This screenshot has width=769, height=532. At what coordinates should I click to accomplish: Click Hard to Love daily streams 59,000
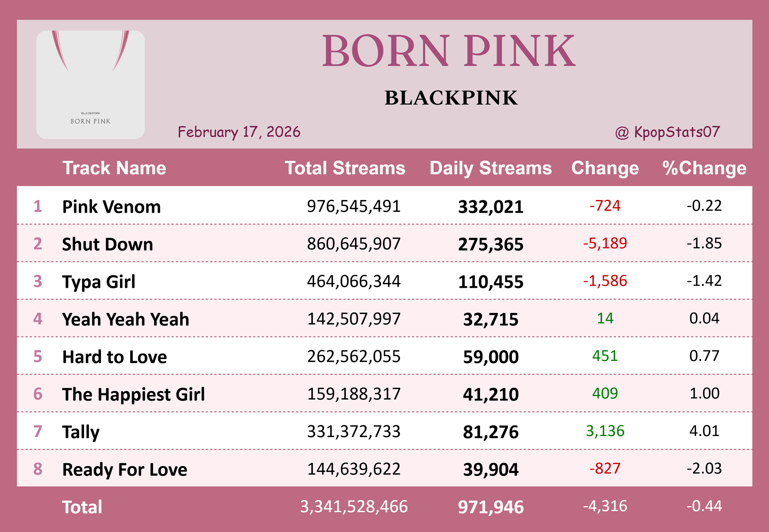point(490,357)
